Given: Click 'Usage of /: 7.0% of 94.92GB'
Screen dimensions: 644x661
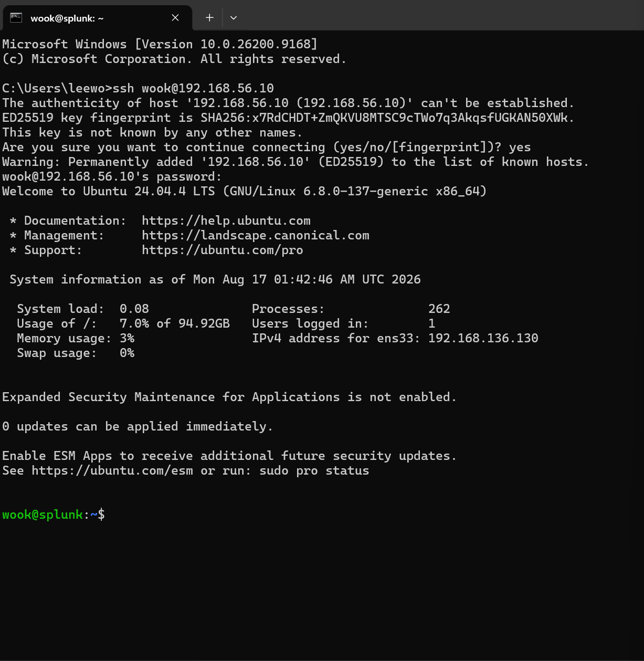Looking at the screenshot, I should (123, 324).
